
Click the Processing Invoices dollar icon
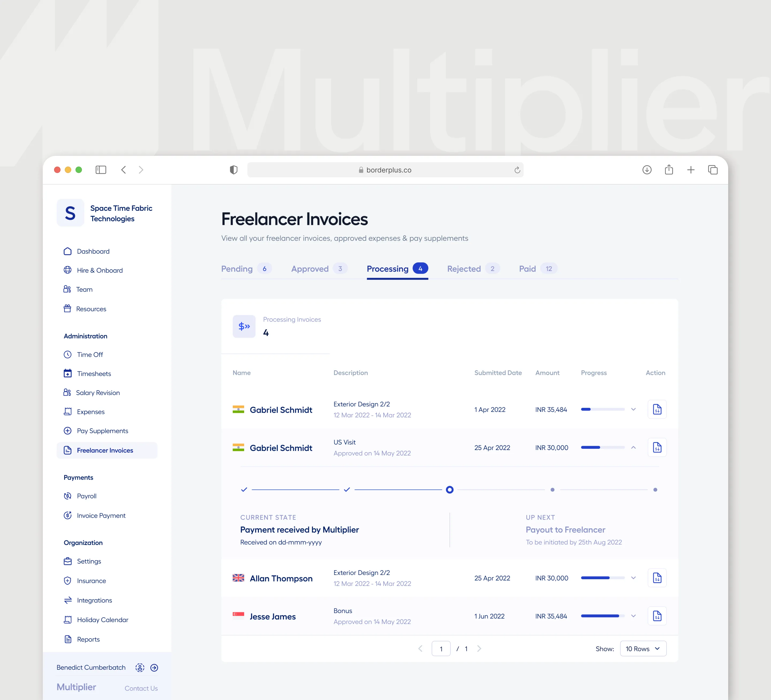click(x=244, y=326)
